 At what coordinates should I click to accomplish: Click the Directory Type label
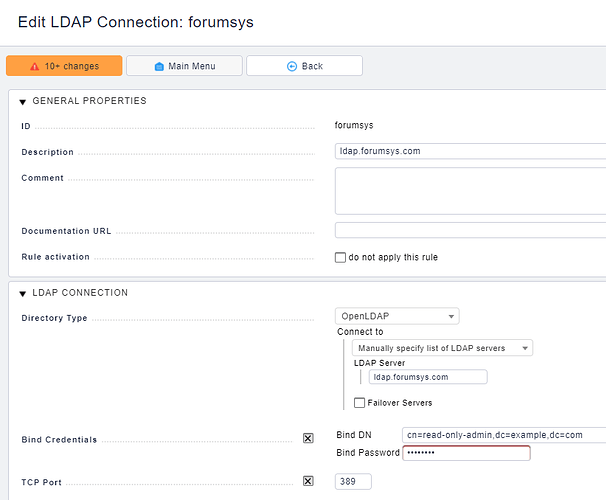coord(54,318)
